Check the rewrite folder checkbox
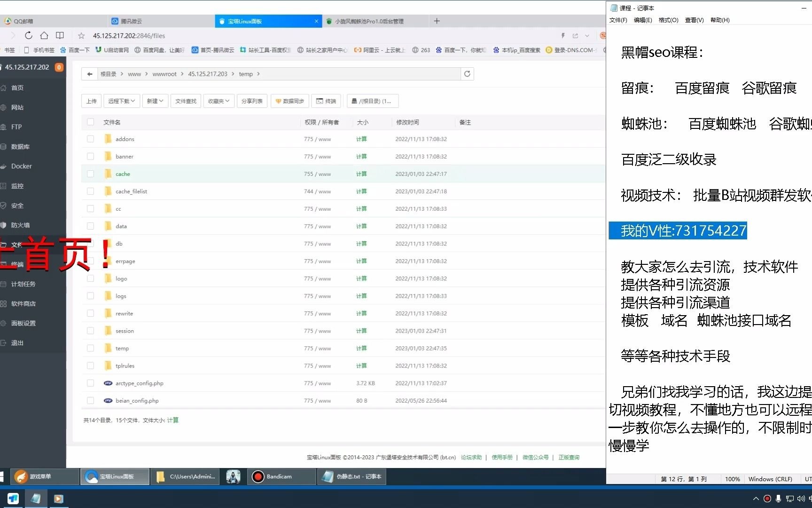Screen dimensions: 812x508 click(90, 313)
